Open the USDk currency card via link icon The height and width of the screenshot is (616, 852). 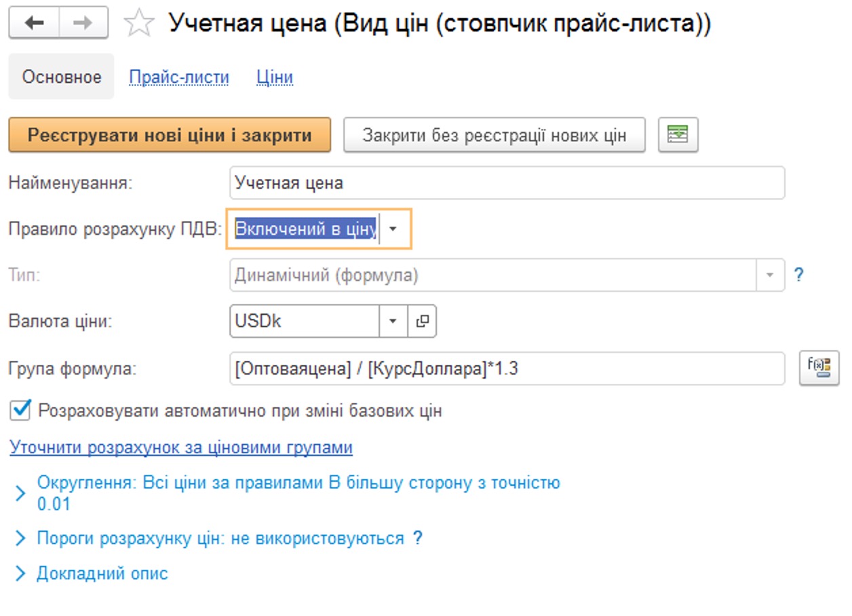pyautogui.click(x=423, y=321)
